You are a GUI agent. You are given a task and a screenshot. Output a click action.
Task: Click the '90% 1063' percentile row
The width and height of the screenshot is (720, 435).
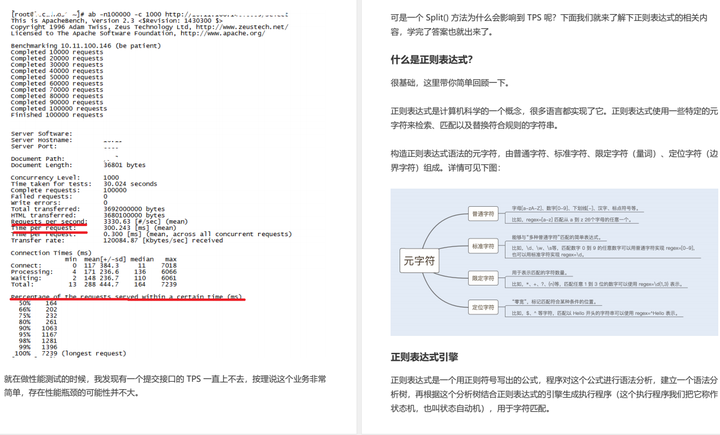coord(38,328)
